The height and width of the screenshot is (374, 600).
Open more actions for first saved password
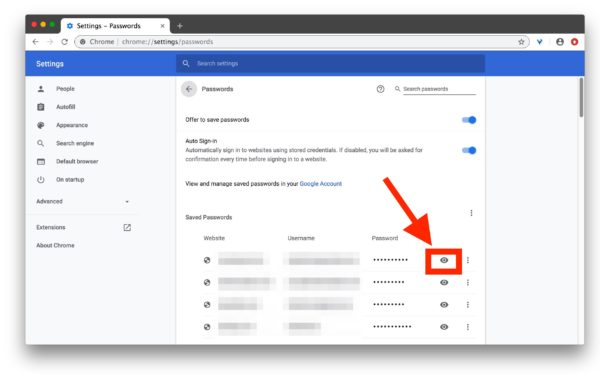click(468, 260)
